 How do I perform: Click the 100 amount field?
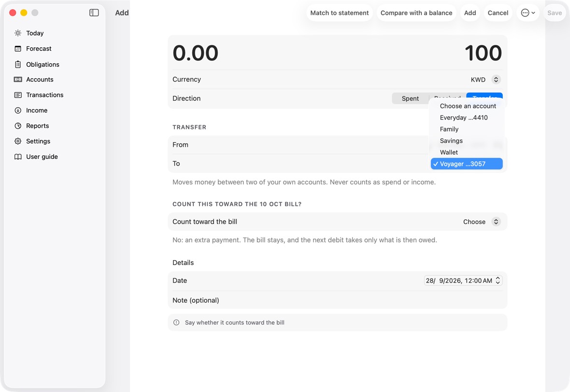[483, 53]
